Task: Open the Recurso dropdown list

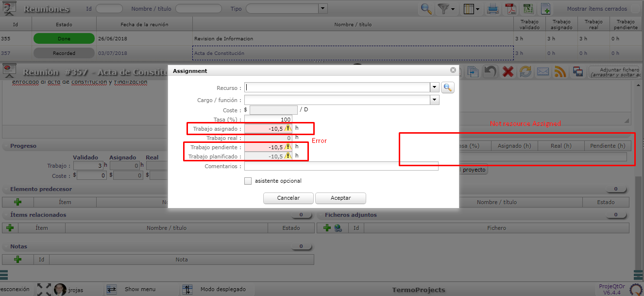Action: pos(434,87)
